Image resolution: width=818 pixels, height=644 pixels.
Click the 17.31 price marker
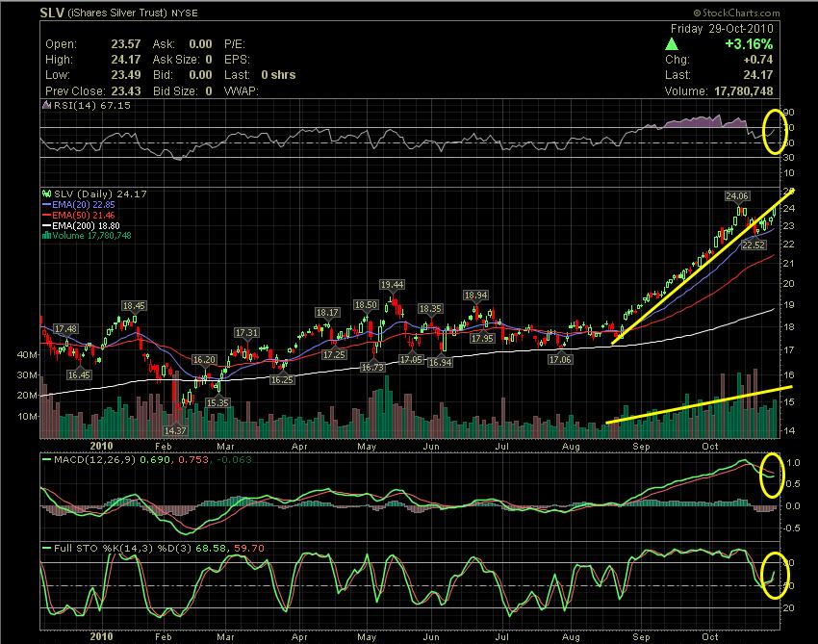click(246, 332)
